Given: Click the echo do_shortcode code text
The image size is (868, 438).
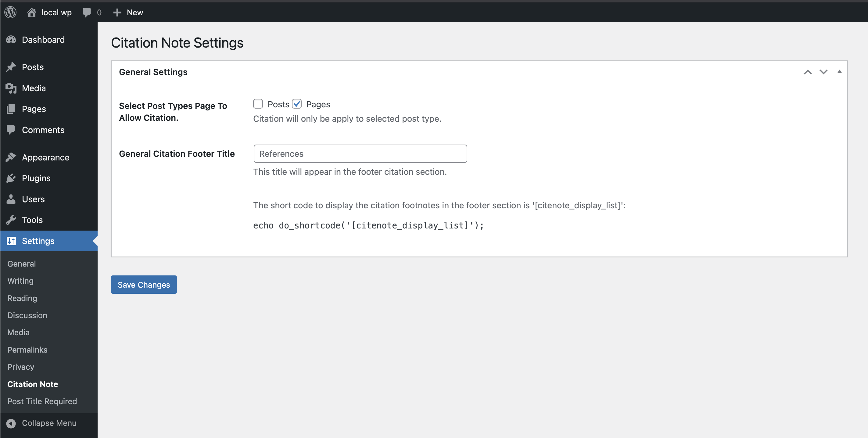Looking at the screenshot, I should [368, 225].
